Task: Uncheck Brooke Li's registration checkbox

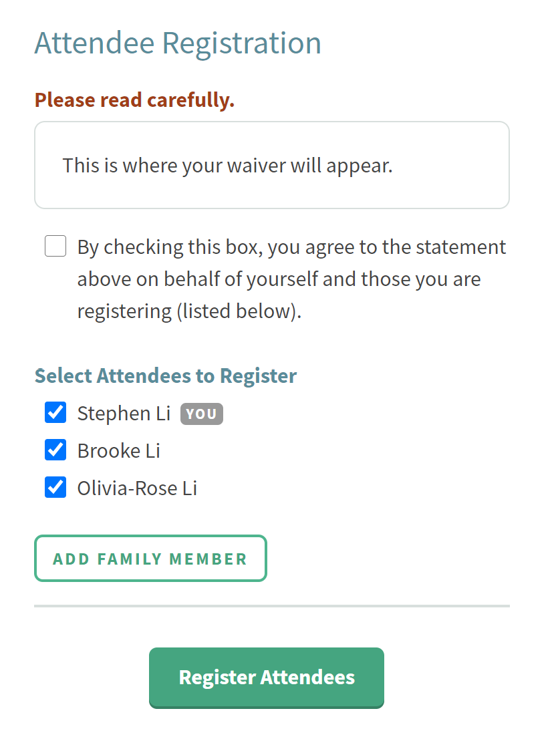Action: pyautogui.click(x=55, y=450)
